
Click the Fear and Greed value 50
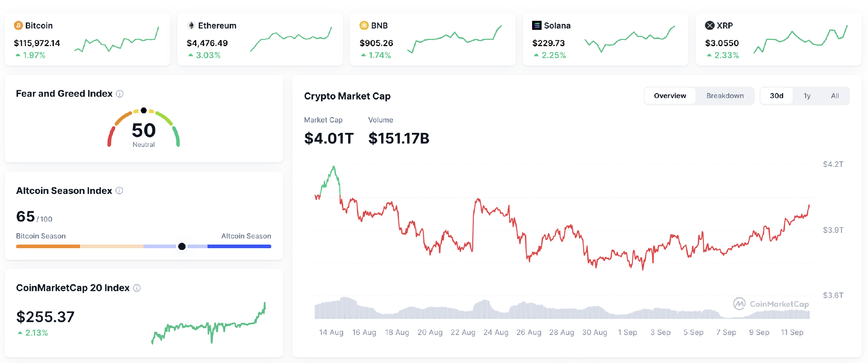tap(144, 130)
